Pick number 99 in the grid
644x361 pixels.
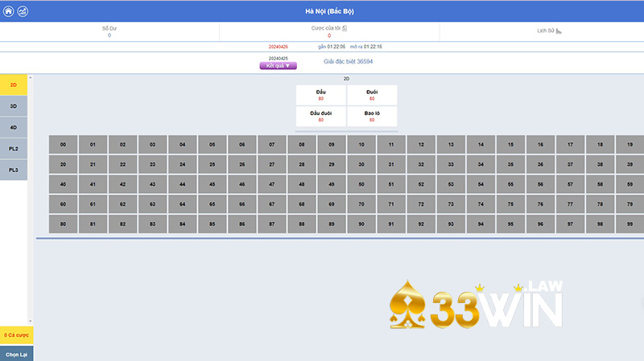coord(630,224)
